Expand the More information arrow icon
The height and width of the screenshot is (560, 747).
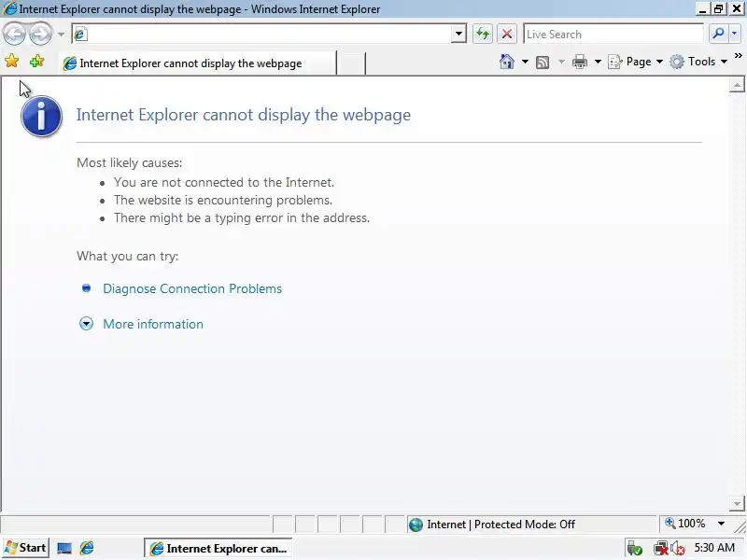pos(86,324)
